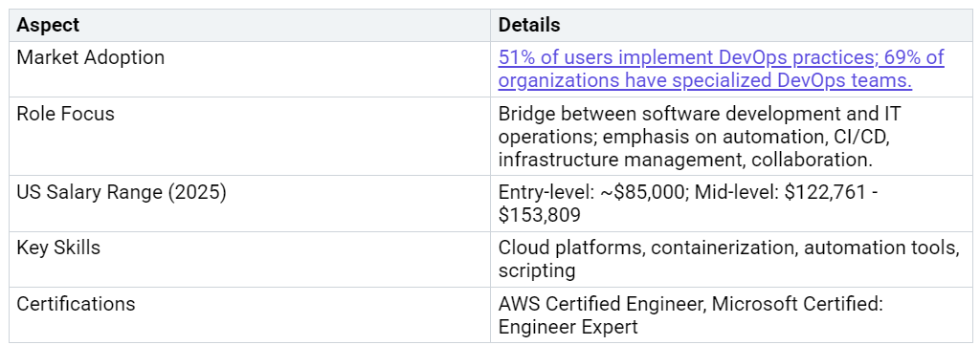Click the Entry-level salary details cell

[x=731, y=204]
